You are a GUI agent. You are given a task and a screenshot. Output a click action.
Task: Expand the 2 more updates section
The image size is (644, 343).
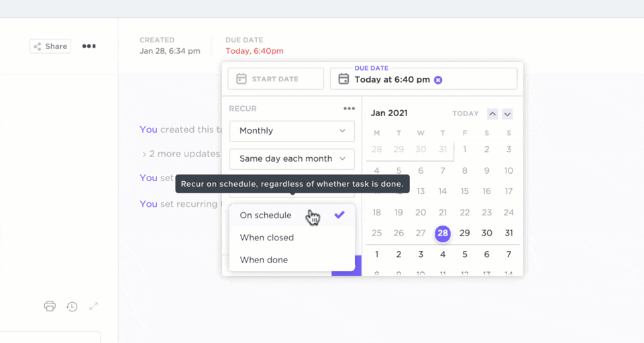[181, 154]
